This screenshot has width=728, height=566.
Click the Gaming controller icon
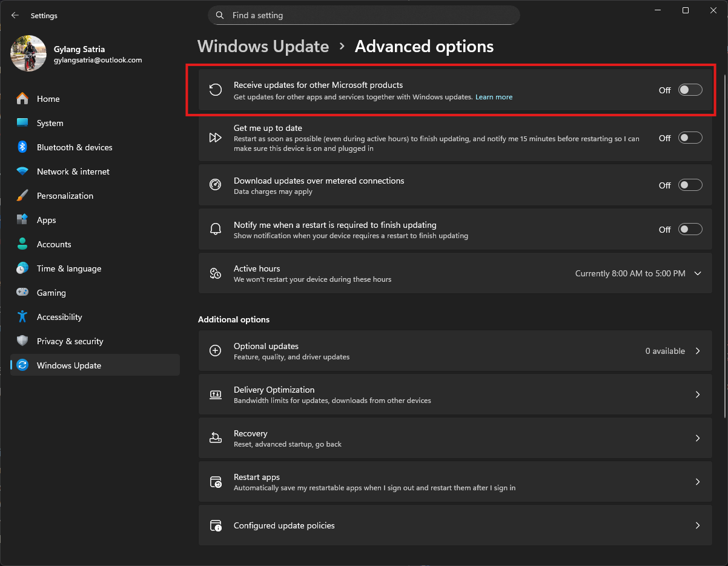(22, 293)
